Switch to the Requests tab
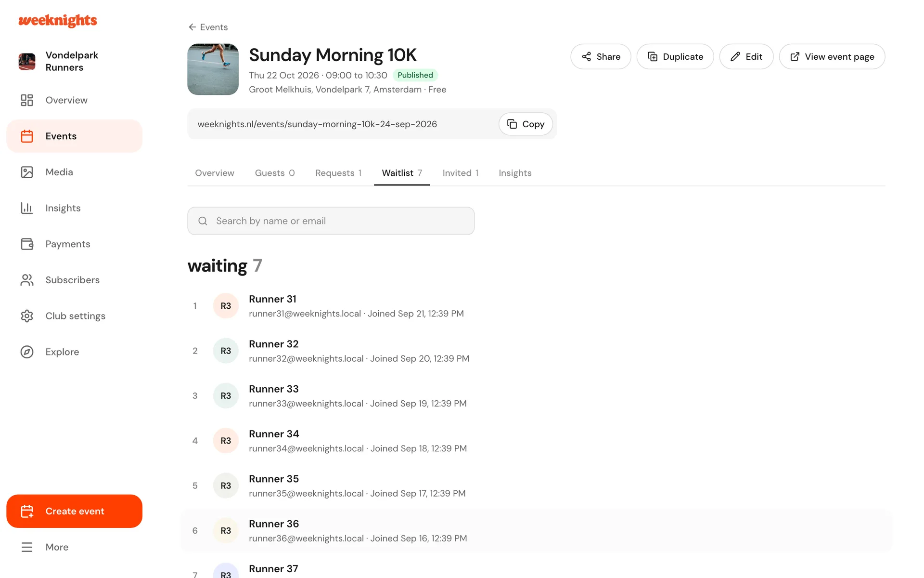The width and height of the screenshot is (924, 578). (338, 173)
